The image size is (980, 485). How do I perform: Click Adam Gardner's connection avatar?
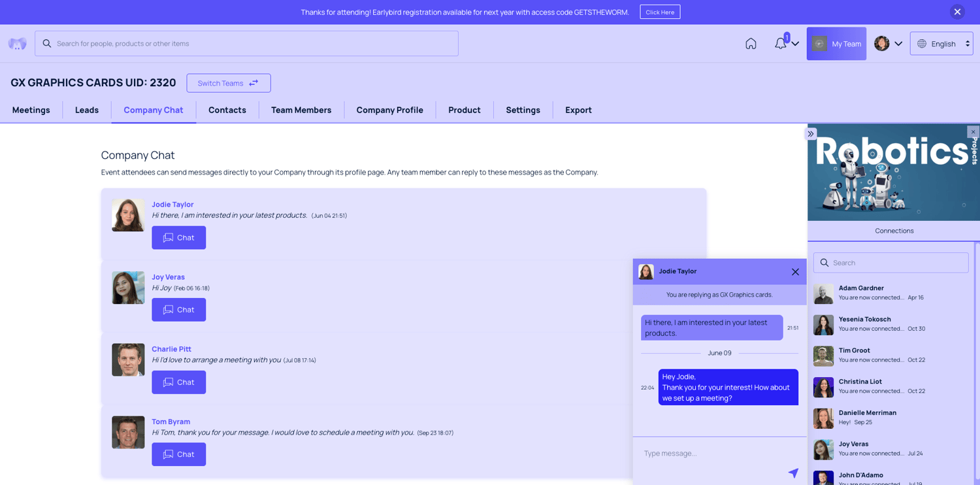823,293
